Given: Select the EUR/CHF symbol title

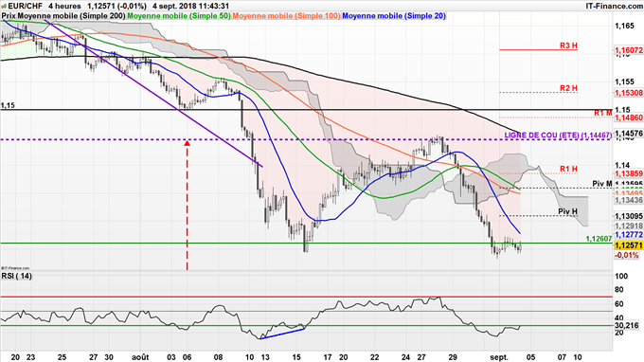Looking at the screenshot, I should click(x=25, y=6).
